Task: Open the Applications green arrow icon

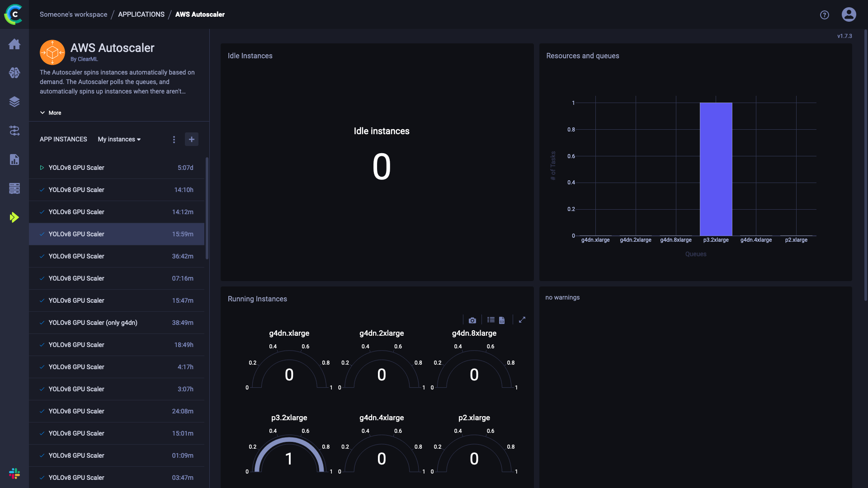Action: click(x=14, y=217)
